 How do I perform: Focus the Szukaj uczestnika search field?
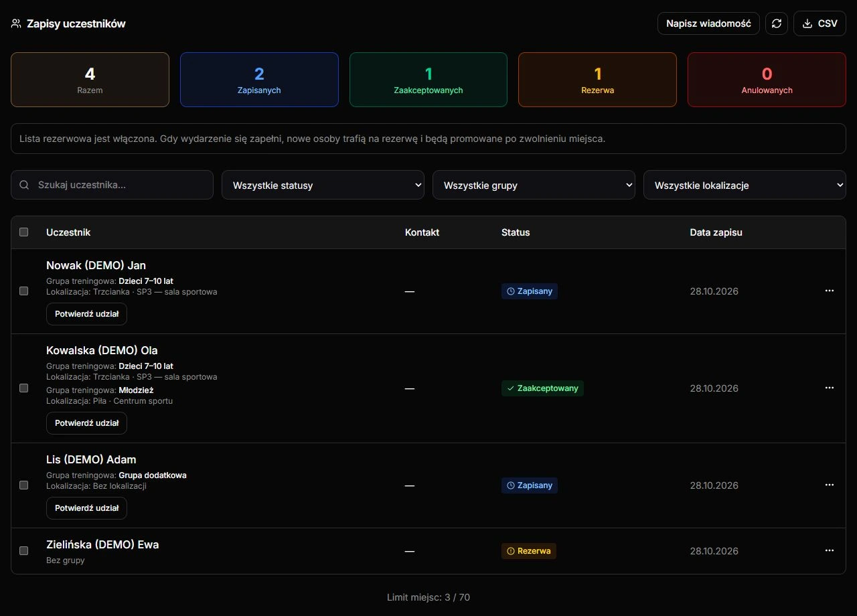point(112,185)
